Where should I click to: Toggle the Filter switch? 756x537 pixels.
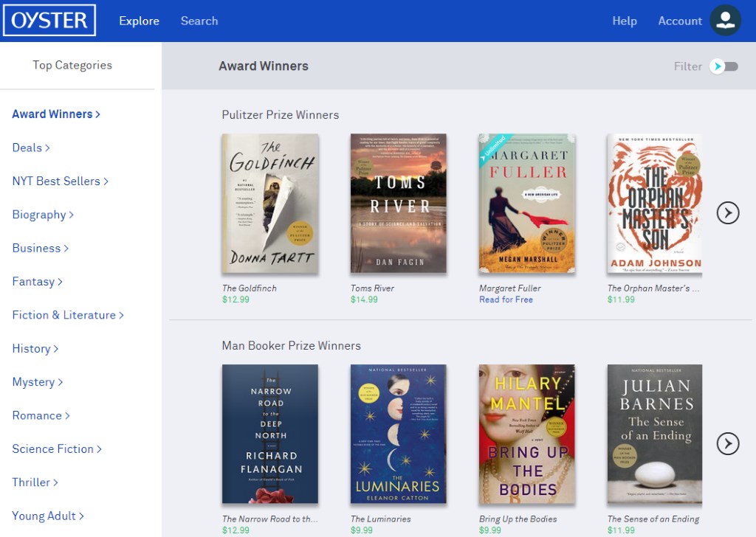point(724,66)
